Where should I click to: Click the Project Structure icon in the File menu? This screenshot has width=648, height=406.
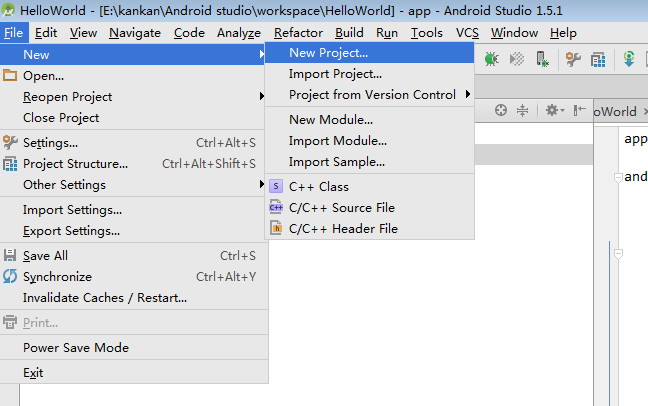click(10, 164)
